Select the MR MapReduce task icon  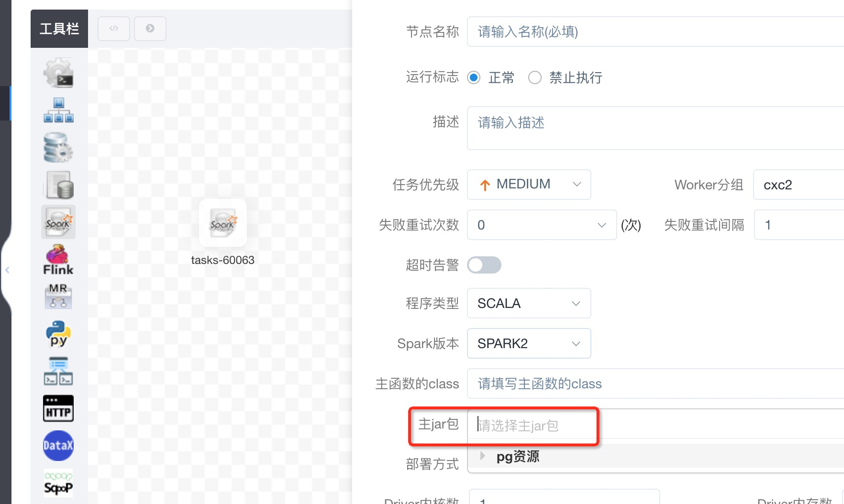click(x=58, y=296)
